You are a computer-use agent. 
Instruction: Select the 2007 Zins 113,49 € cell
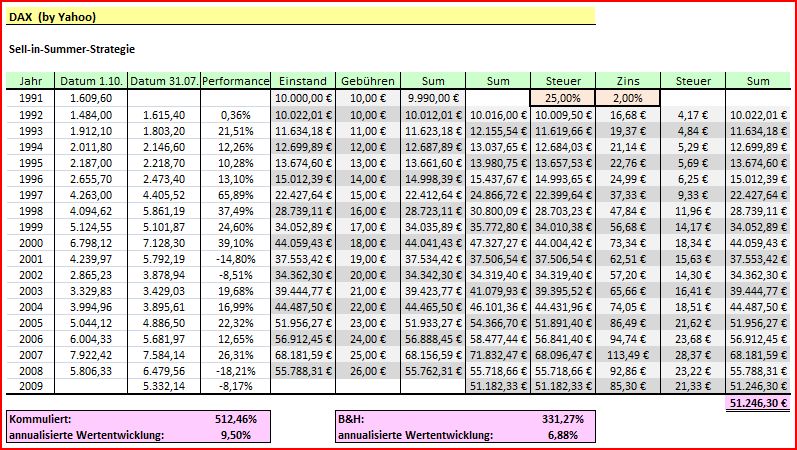(x=628, y=355)
